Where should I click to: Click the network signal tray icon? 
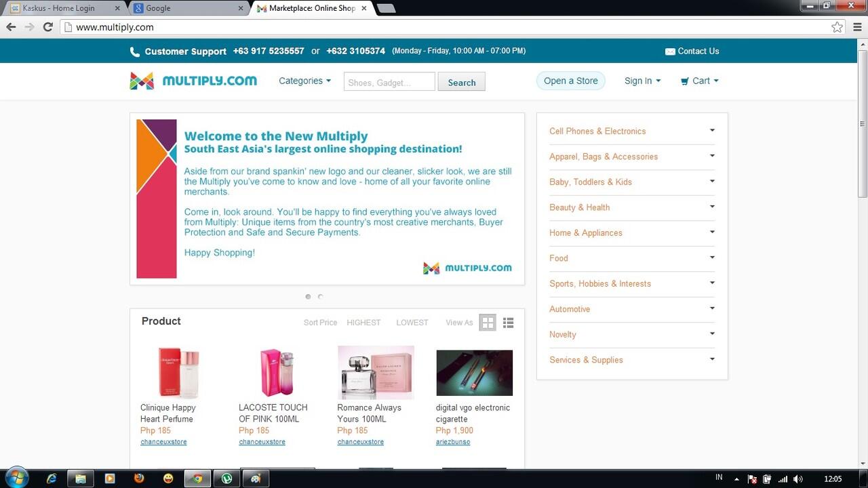[783, 479]
